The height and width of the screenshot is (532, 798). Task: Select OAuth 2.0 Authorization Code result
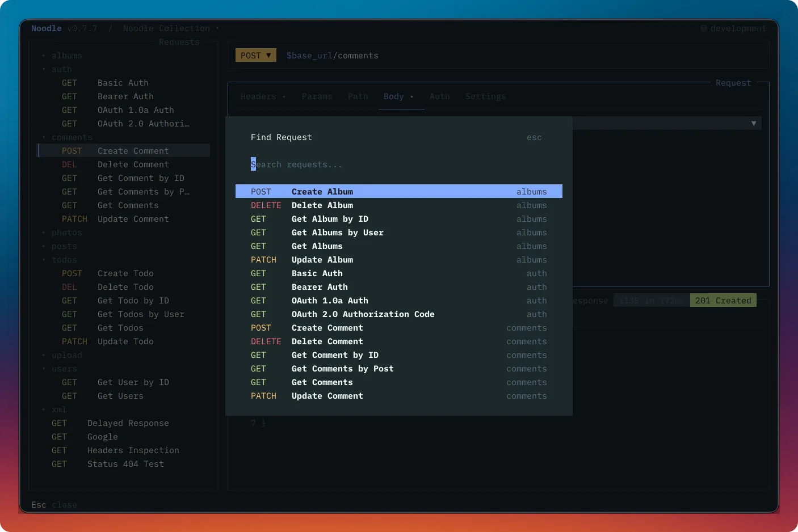[x=399, y=314]
